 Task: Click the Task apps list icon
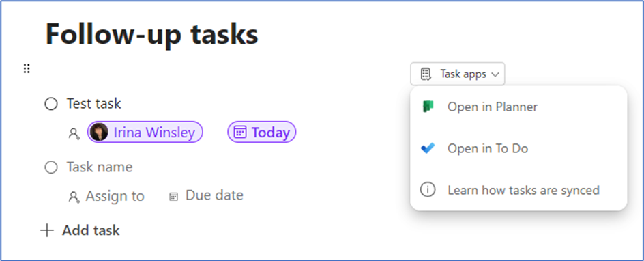[426, 74]
